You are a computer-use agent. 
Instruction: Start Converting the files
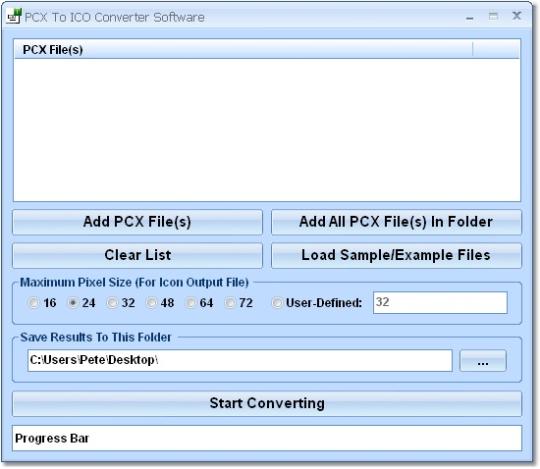pyautogui.click(x=267, y=404)
